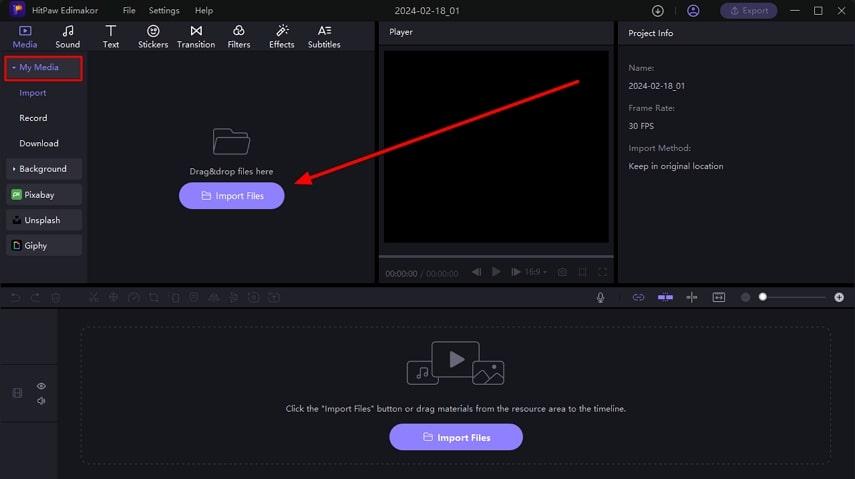Click the Export button
The height and width of the screenshot is (479, 855).
tap(749, 10)
